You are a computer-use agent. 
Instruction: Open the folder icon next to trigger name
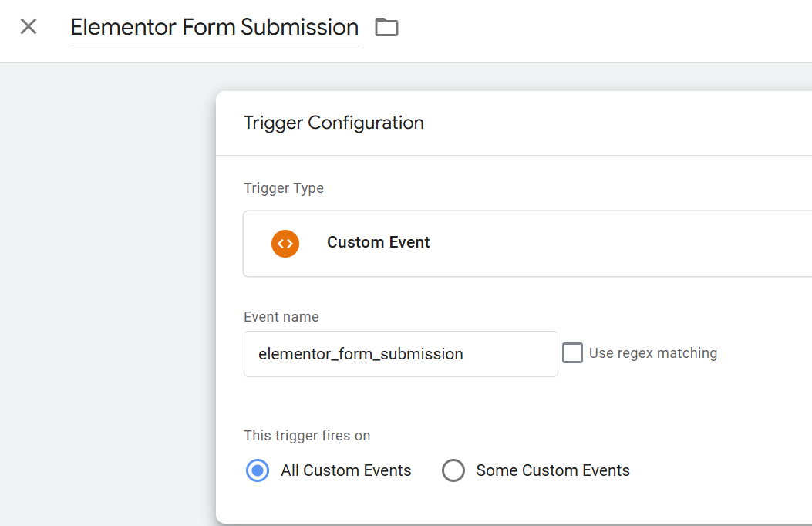click(x=386, y=26)
